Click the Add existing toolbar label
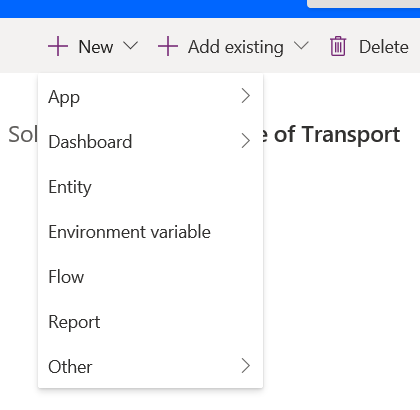The height and width of the screenshot is (410, 420). 236,47
